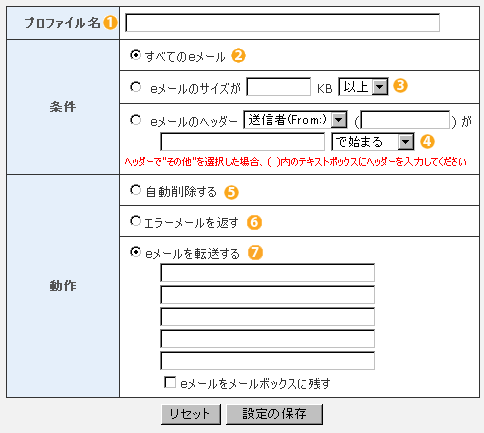Click the orange number 2 marker icon
This screenshot has width=484, height=433.
click(239, 56)
